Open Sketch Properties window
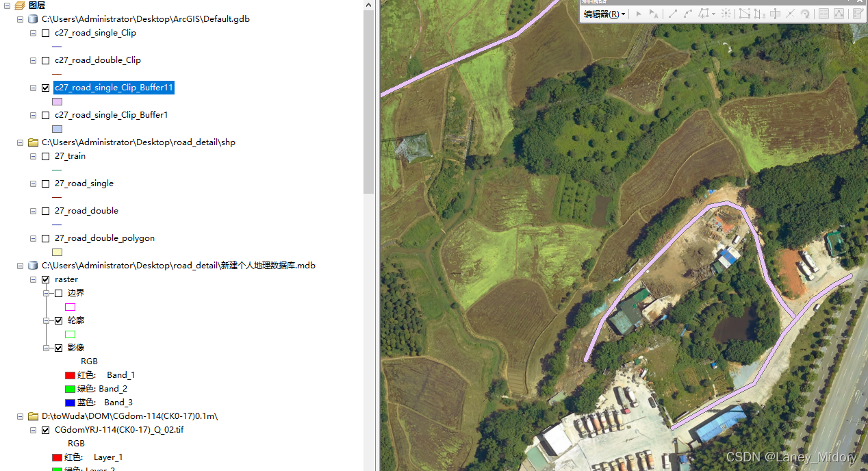This screenshot has width=868, height=471. (839, 14)
